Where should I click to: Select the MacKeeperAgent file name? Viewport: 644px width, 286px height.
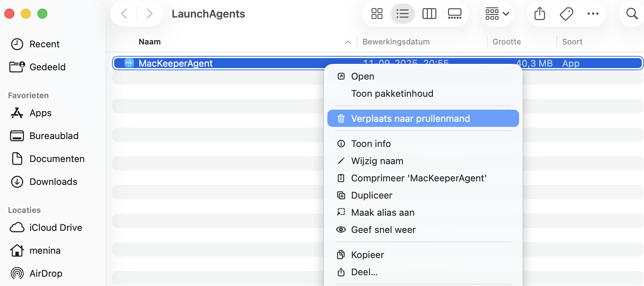click(x=176, y=63)
